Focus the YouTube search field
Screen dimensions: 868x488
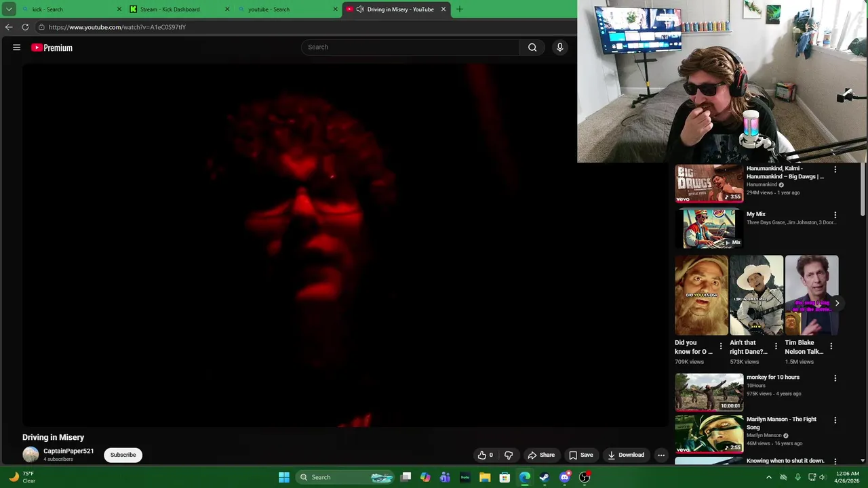click(411, 47)
